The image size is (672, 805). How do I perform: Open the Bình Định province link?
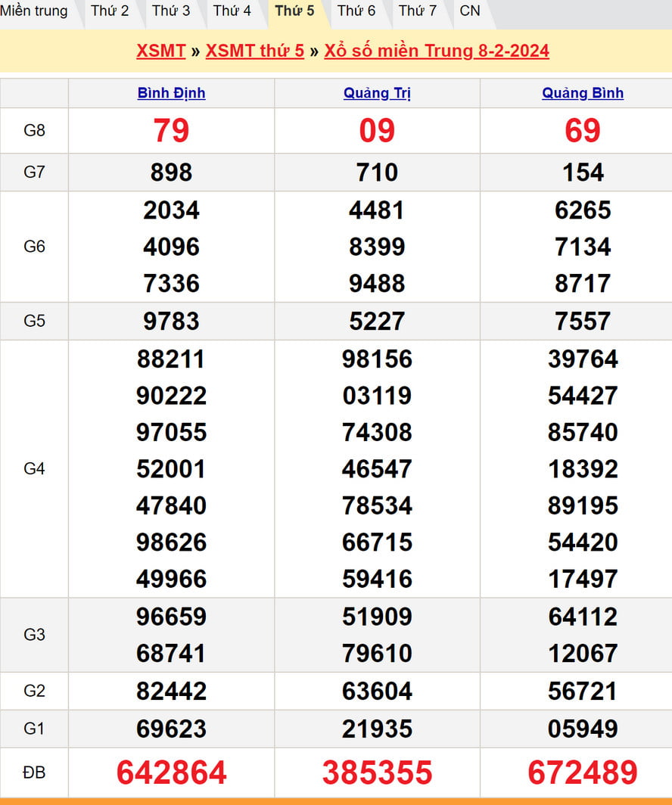pyautogui.click(x=171, y=93)
